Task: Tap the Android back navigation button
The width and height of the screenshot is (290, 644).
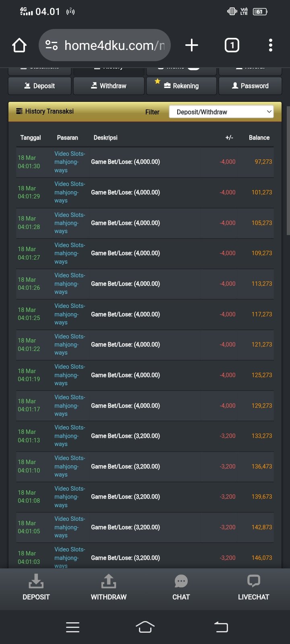Action: click(221, 627)
